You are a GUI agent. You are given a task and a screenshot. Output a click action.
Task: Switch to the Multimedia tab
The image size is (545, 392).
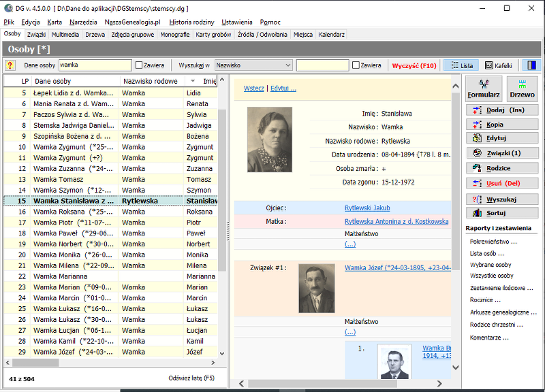coord(65,35)
